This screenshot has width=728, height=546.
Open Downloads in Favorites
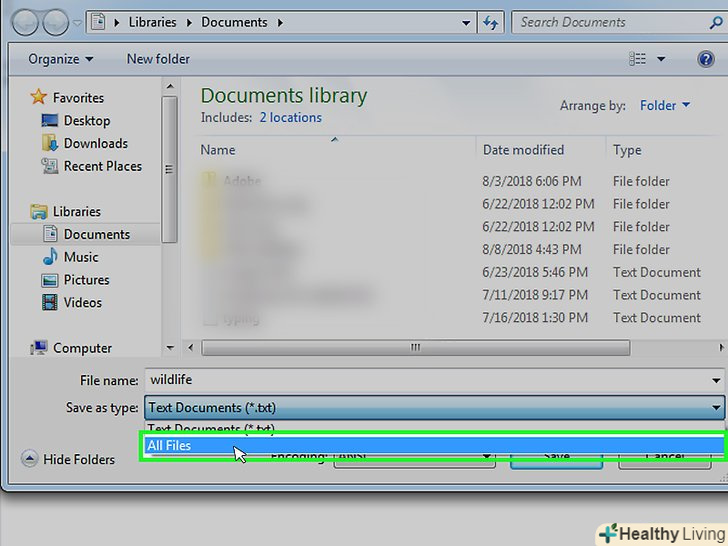(96, 143)
